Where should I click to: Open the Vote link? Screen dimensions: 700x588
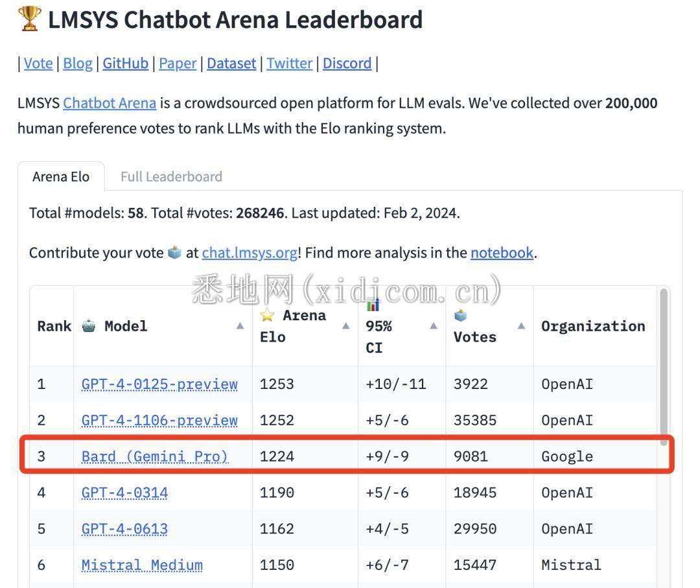[x=38, y=63]
